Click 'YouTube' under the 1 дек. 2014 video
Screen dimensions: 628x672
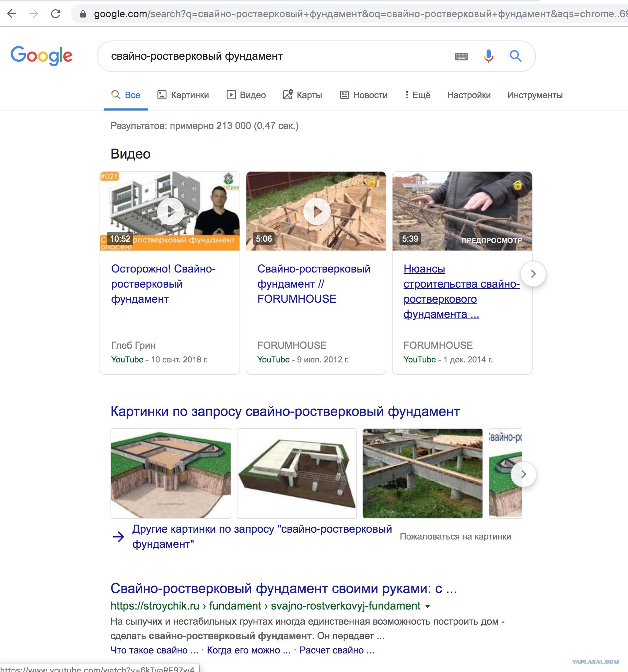pyautogui.click(x=420, y=359)
